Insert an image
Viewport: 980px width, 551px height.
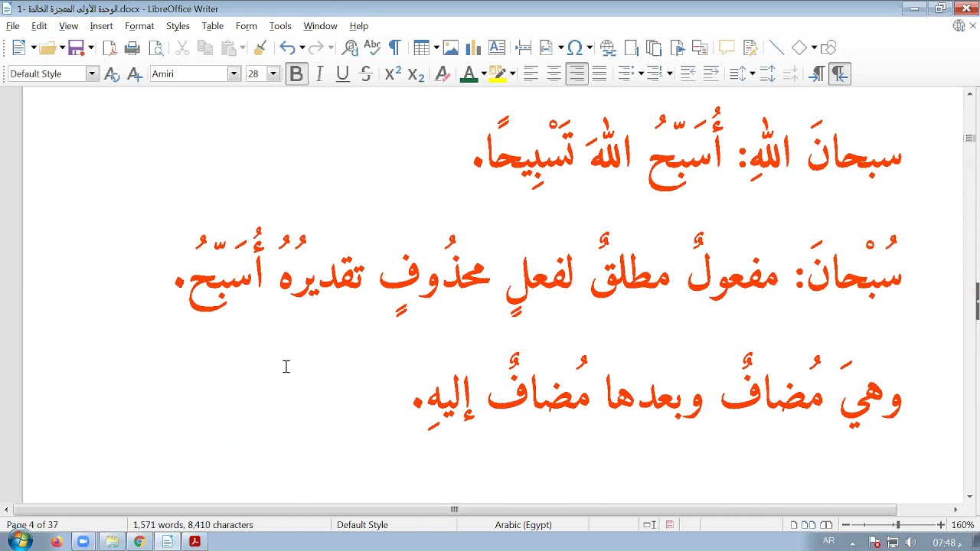(x=451, y=47)
